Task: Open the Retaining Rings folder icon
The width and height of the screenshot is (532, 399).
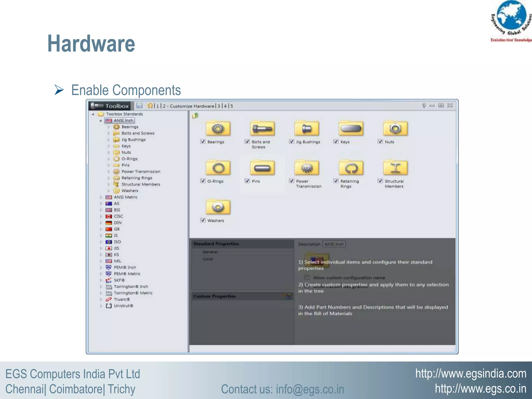Action: (x=351, y=168)
